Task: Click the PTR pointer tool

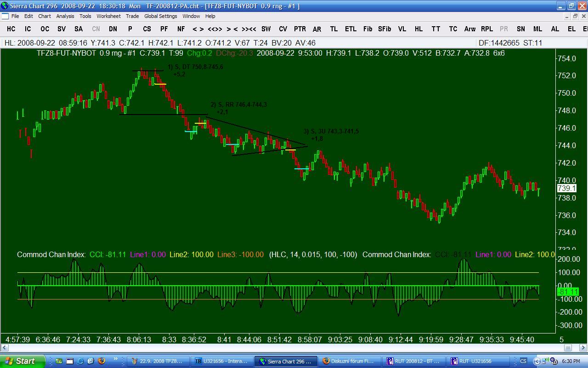Action: click(300, 29)
